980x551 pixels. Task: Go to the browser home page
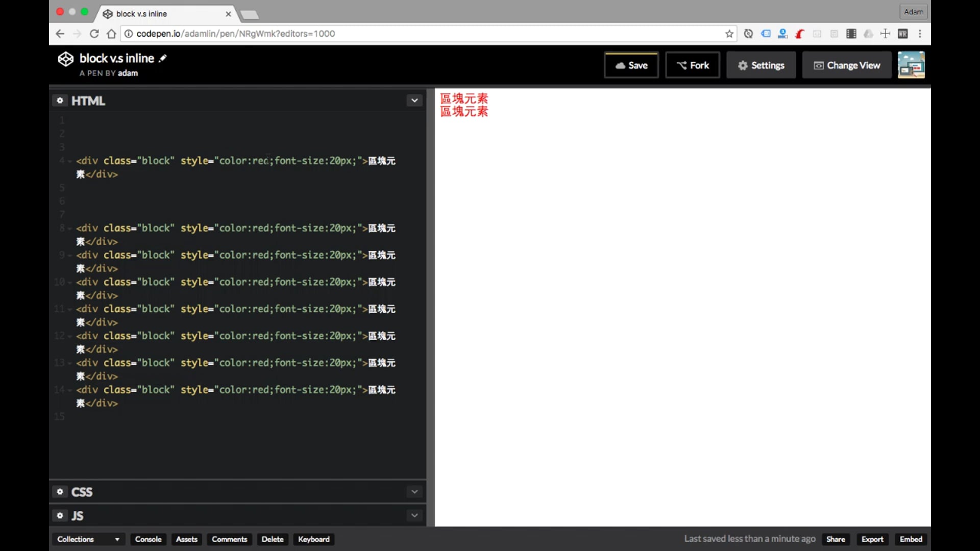point(111,34)
